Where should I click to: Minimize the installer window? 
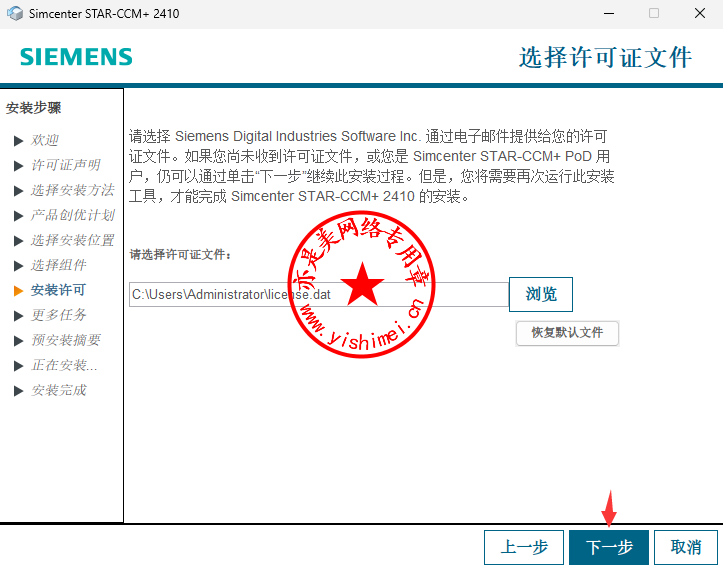point(609,13)
